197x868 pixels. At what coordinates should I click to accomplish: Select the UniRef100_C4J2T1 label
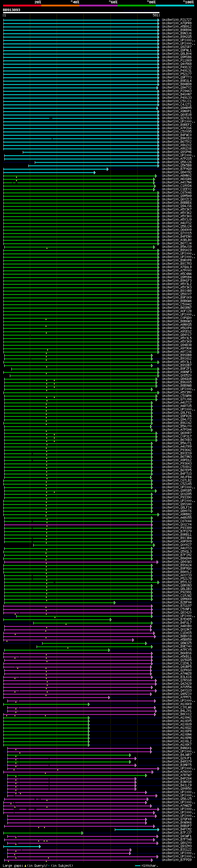(177, 104)
